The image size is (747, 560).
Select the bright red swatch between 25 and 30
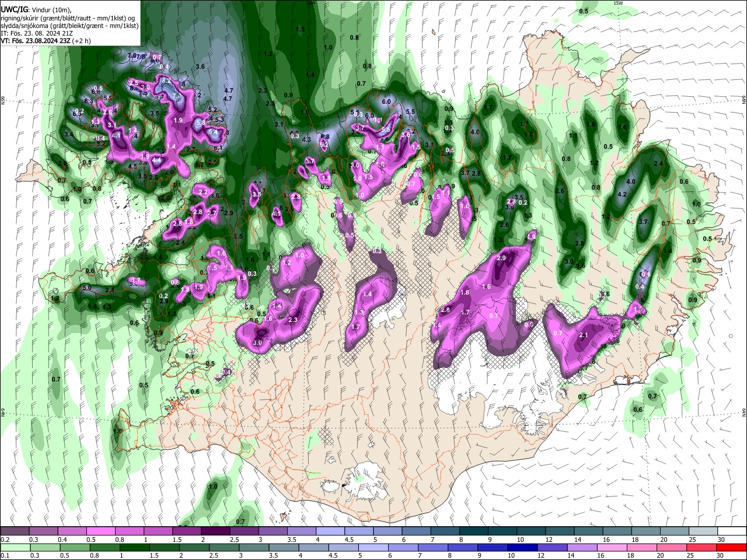tap(700, 547)
